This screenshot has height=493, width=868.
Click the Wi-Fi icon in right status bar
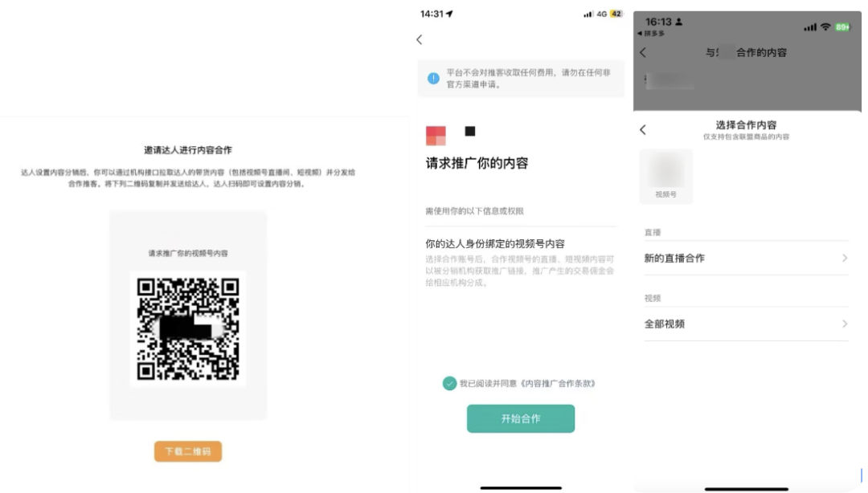click(x=825, y=26)
